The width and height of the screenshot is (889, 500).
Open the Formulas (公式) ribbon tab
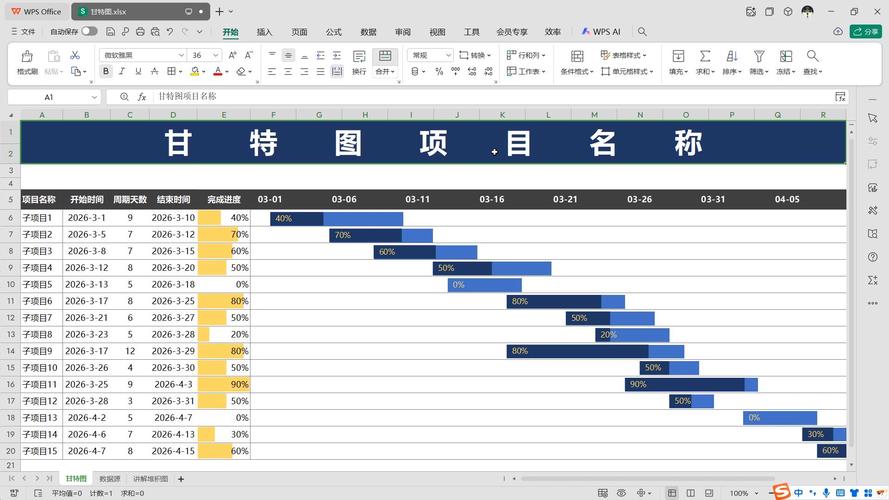pyautogui.click(x=333, y=32)
